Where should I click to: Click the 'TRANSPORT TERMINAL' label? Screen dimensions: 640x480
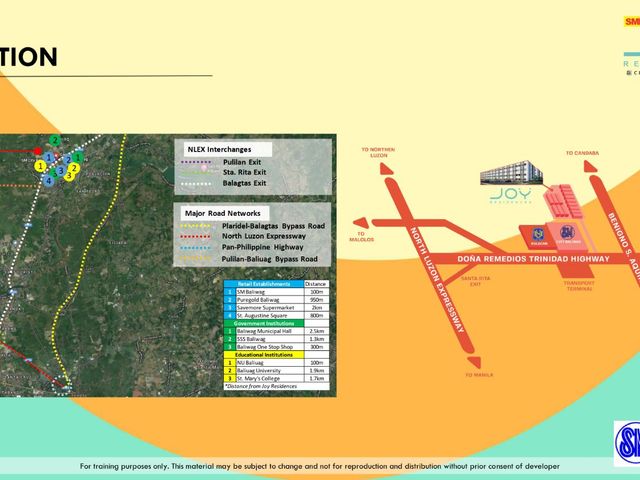point(579,286)
